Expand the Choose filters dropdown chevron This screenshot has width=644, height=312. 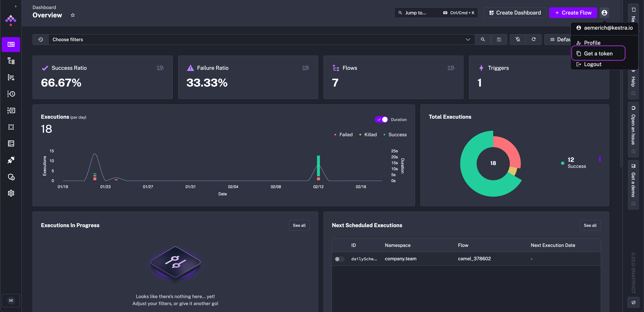pyautogui.click(x=468, y=40)
